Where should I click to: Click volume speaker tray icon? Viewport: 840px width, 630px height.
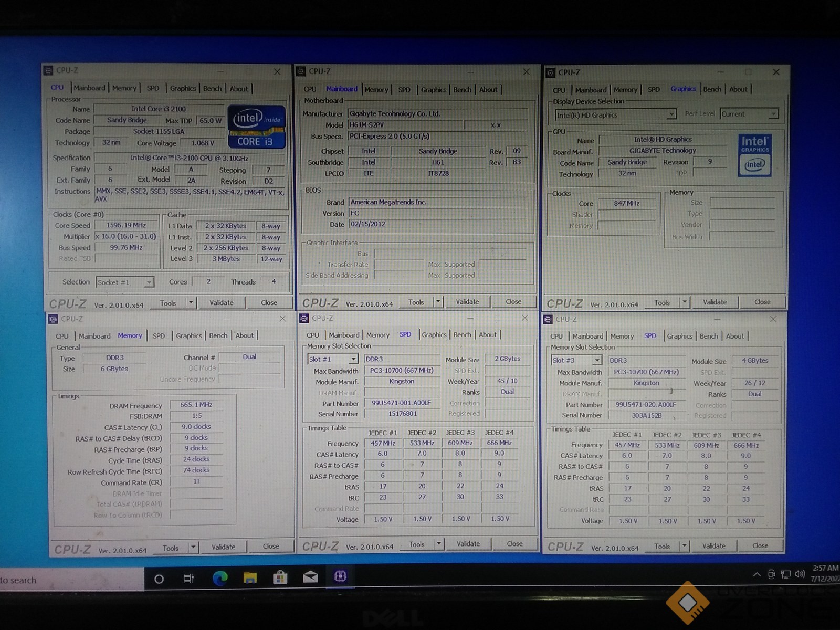point(800,574)
